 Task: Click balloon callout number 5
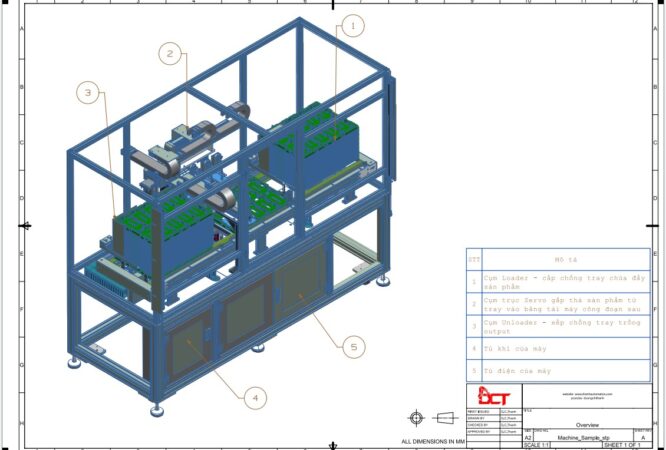tap(352, 347)
